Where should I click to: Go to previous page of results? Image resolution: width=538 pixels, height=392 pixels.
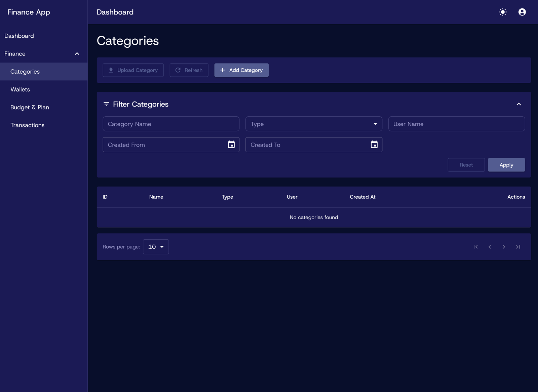(490, 247)
